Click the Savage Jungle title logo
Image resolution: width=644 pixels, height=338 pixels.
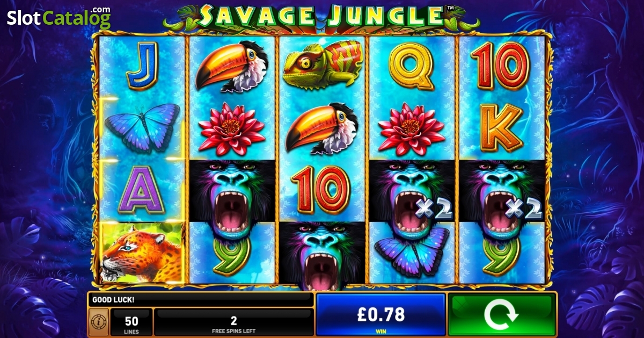point(322,16)
